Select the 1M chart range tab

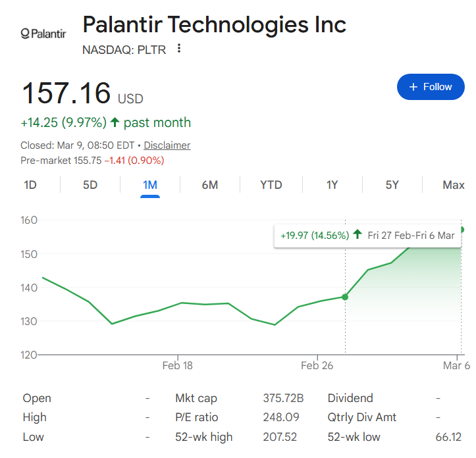[x=150, y=185]
